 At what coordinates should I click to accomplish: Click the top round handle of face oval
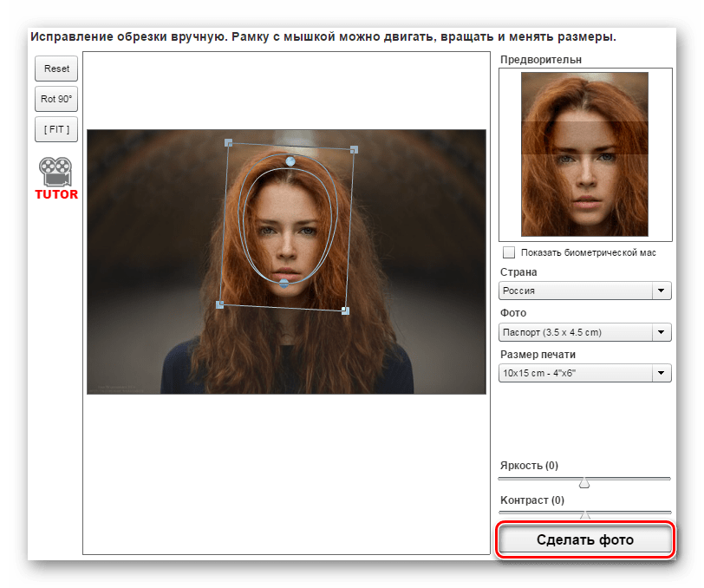point(290,161)
